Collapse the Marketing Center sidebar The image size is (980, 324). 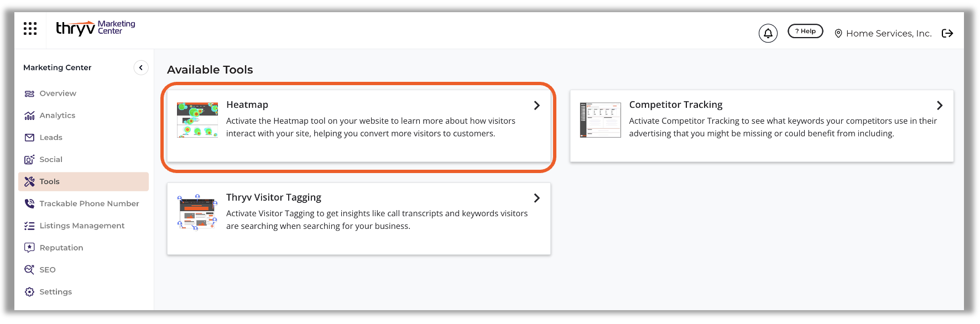(x=141, y=67)
